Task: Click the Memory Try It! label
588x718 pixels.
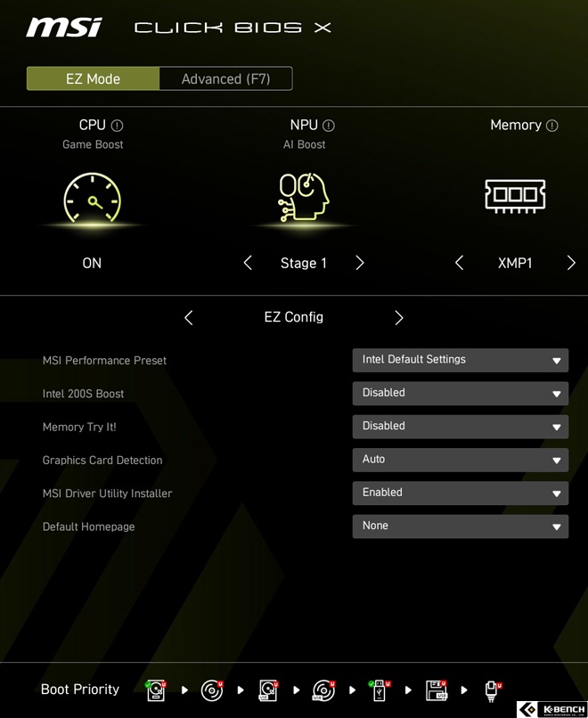Action: [79, 427]
